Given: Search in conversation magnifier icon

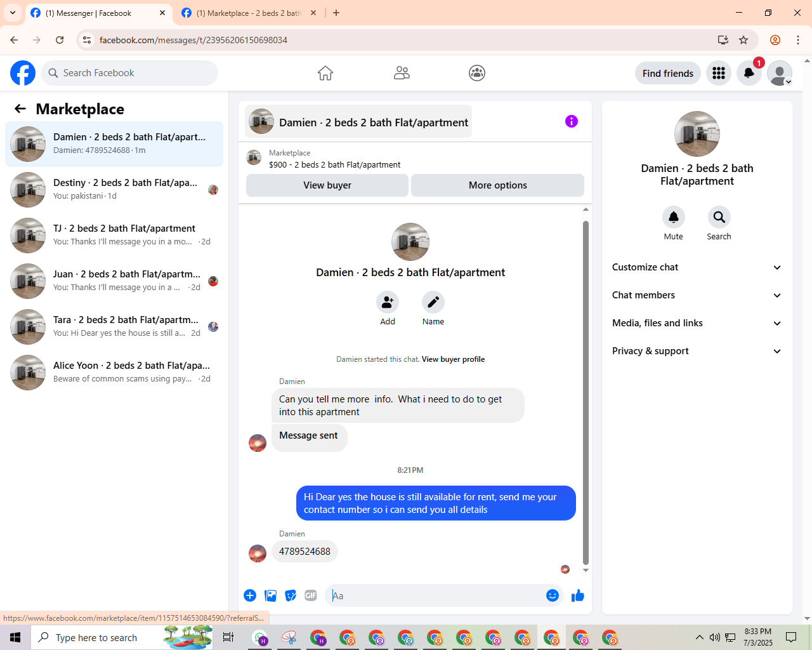Looking at the screenshot, I should 719,217.
